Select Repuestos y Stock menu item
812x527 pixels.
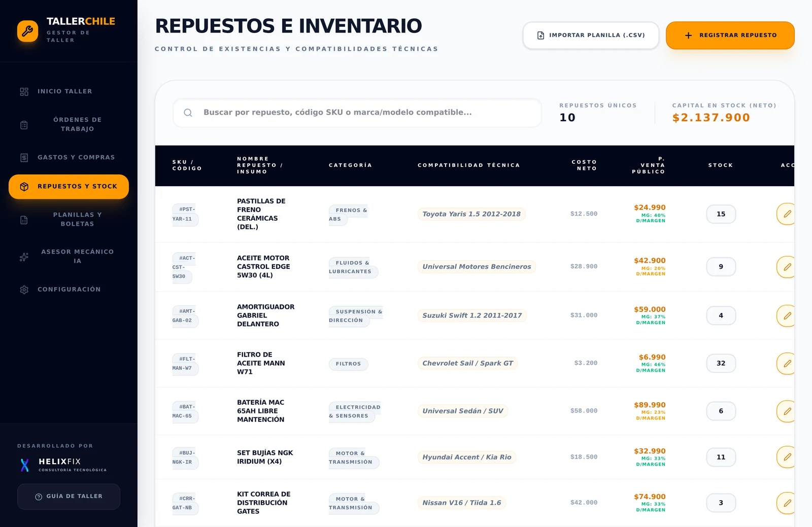[69, 187]
